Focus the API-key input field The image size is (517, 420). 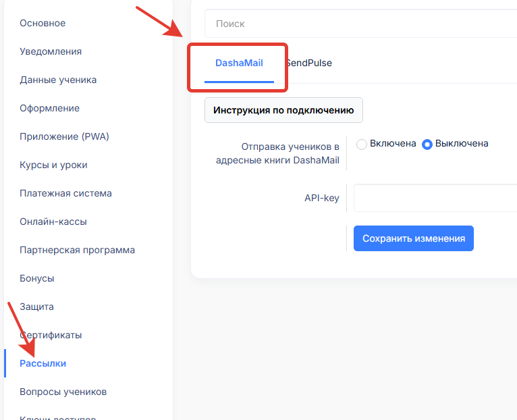pyautogui.click(x=435, y=198)
